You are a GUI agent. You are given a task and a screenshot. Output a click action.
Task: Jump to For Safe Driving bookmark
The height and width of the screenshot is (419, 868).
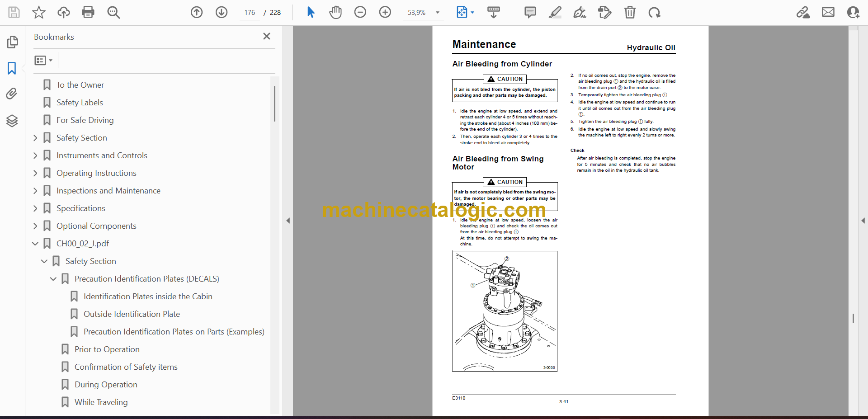85,120
